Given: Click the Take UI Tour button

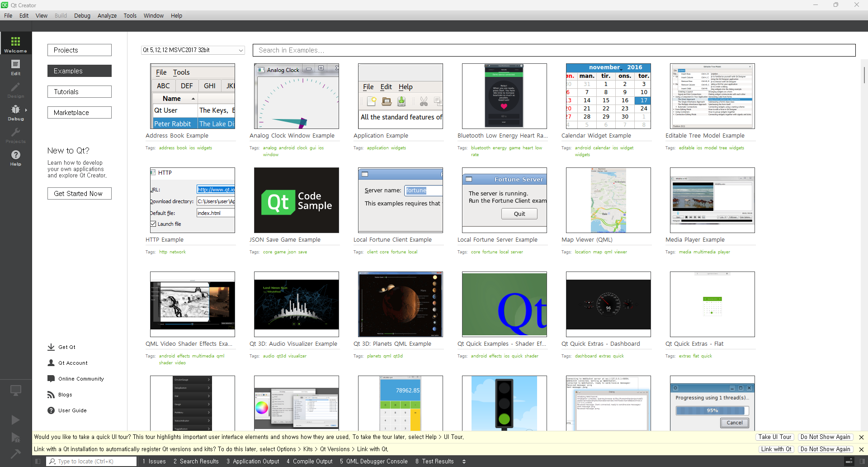Looking at the screenshot, I should click(775, 437).
